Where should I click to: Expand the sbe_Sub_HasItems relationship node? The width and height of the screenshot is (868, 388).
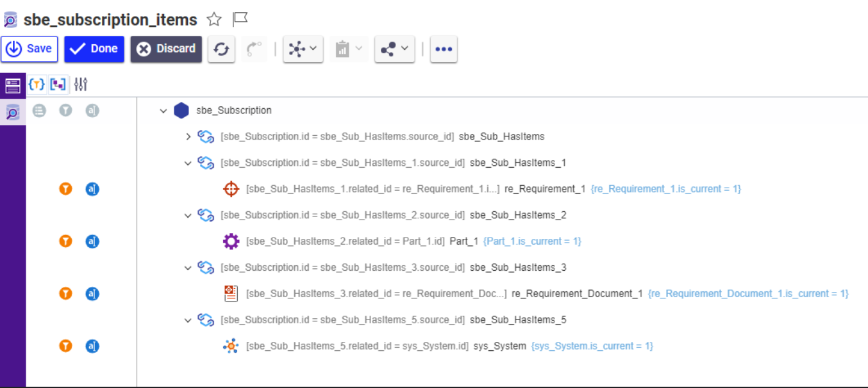point(188,136)
